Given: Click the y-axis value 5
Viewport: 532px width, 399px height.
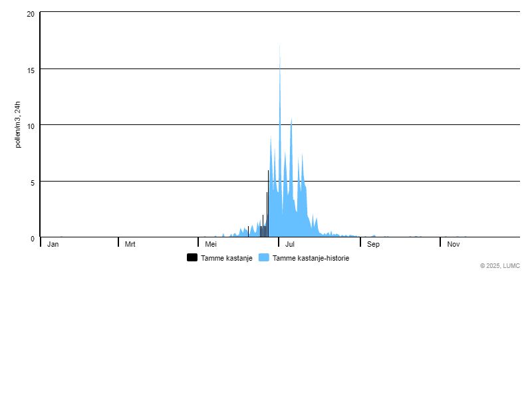Looking at the screenshot, I should [x=33, y=183].
